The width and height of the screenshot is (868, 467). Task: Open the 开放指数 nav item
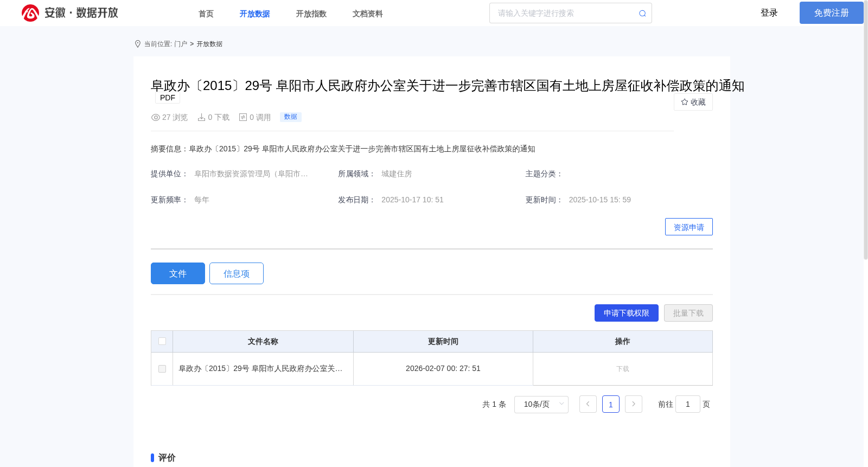click(x=311, y=14)
